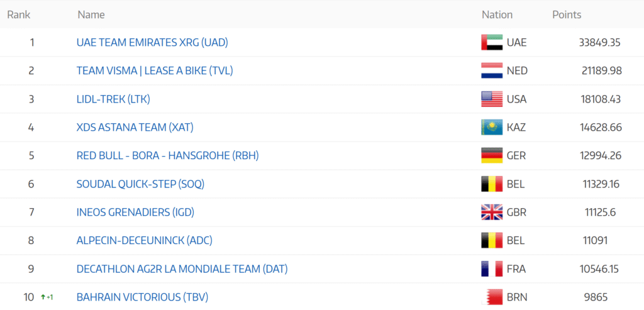Click the green rank-up arrow indicator
Viewport: 644px width, 310px height.
tap(43, 297)
